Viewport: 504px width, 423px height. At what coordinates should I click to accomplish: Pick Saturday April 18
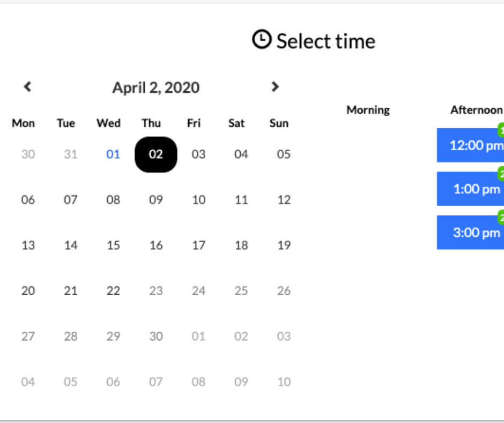pyautogui.click(x=241, y=245)
